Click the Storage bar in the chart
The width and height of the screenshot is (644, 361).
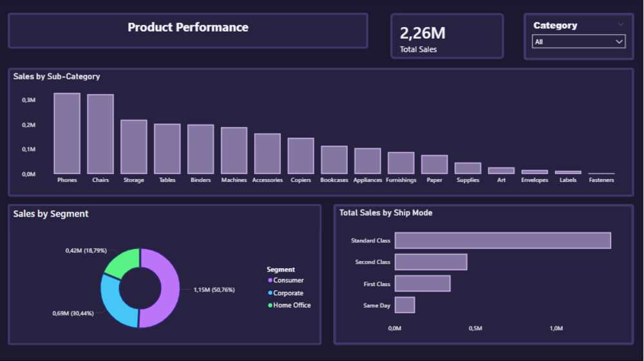click(134, 147)
